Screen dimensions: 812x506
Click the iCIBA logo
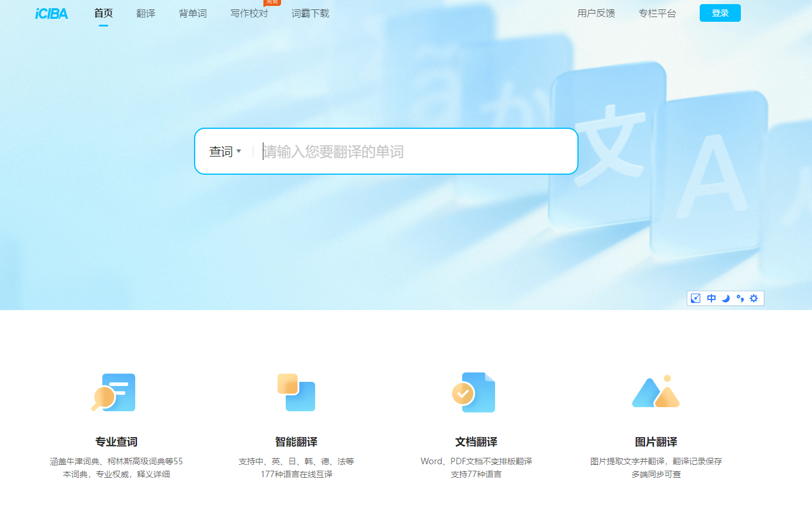coord(52,14)
